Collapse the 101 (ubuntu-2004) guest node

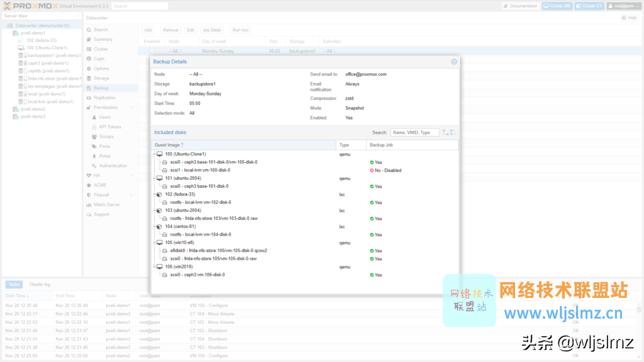(155, 178)
